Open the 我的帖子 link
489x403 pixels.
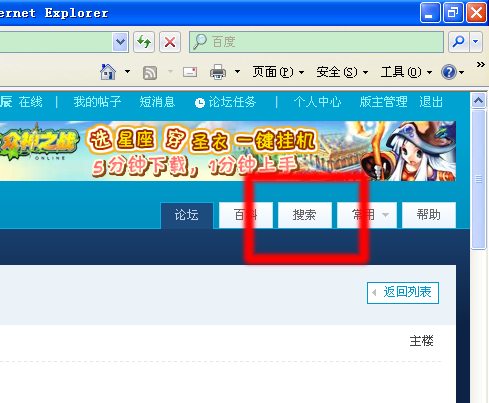[97, 102]
